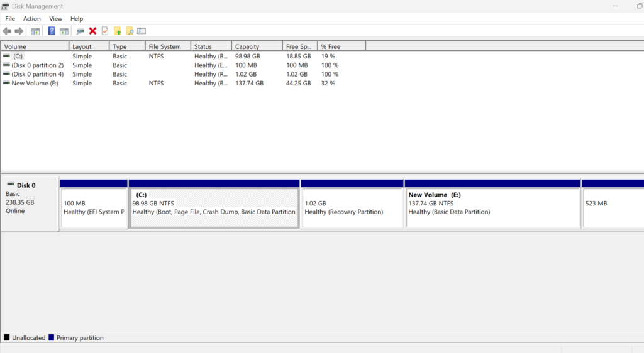Open the Help menu

point(76,18)
